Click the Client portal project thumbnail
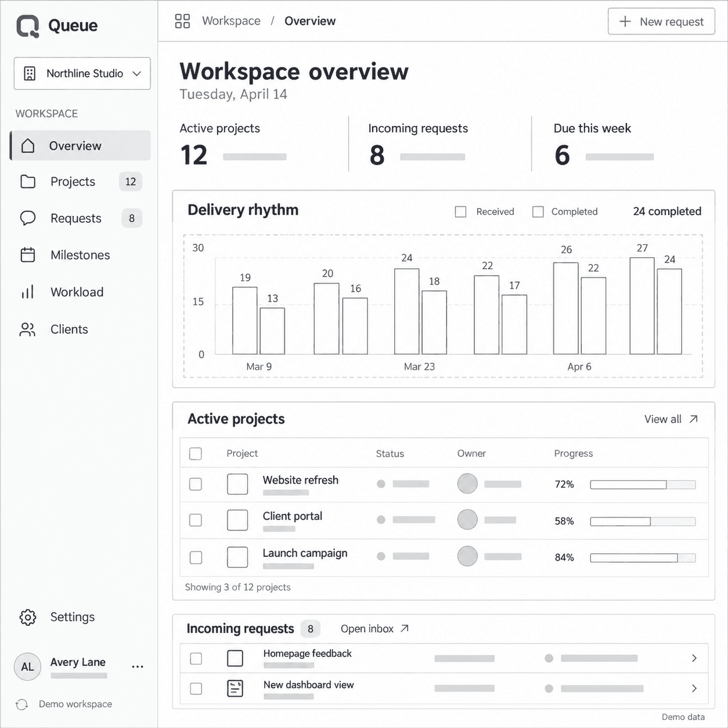Viewport: 728px width, 728px height. pos(237,520)
